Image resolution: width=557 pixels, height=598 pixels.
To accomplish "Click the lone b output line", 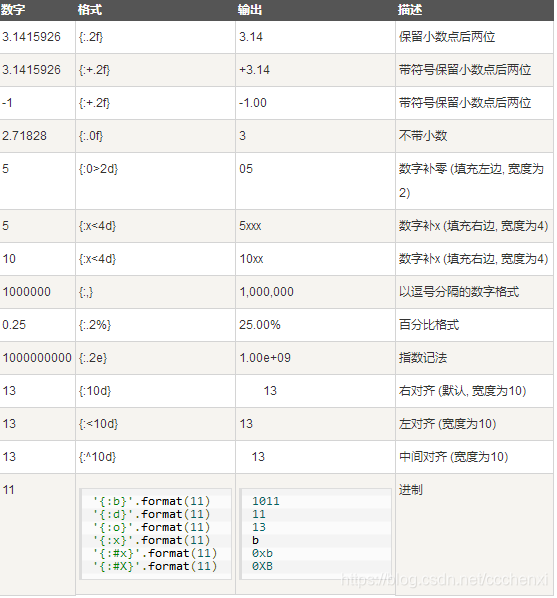I will point(255,540).
